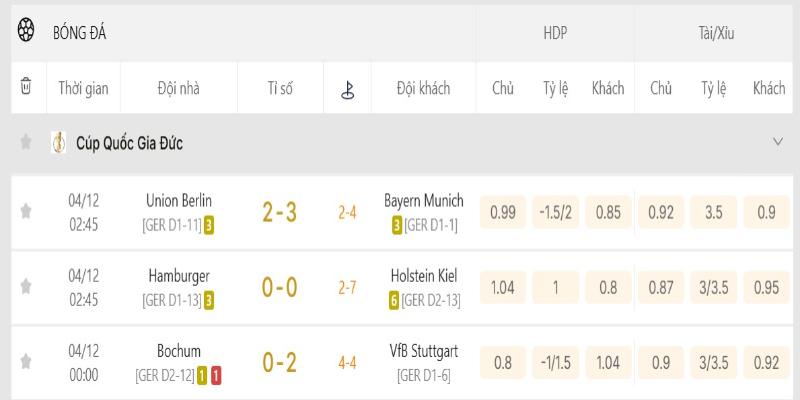Click Holstein Kiel yellow card badge
The height and width of the screenshot is (400, 800).
tap(397, 300)
